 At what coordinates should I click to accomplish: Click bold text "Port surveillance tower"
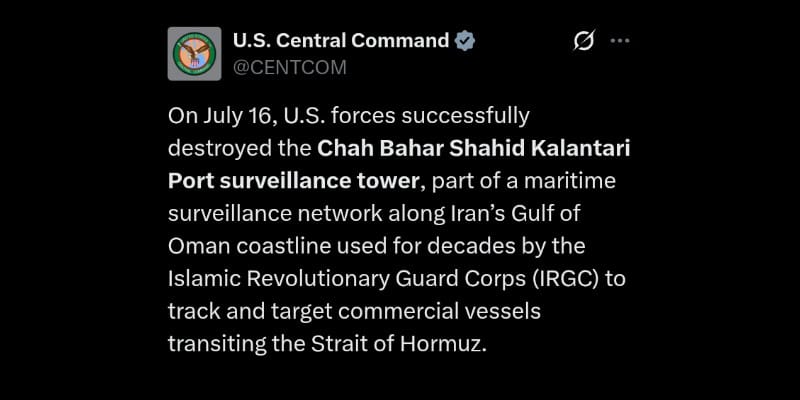pos(293,181)
